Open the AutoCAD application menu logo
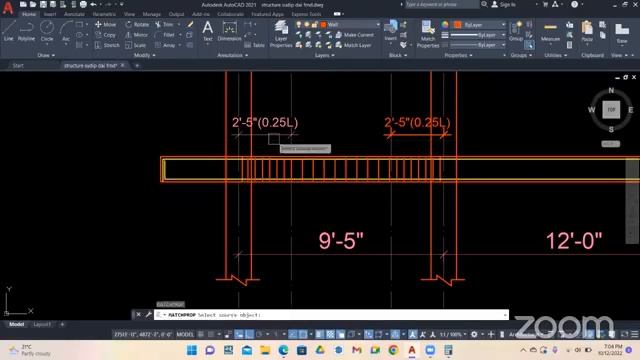Screen dimensions: 640x360 point(8,7)
